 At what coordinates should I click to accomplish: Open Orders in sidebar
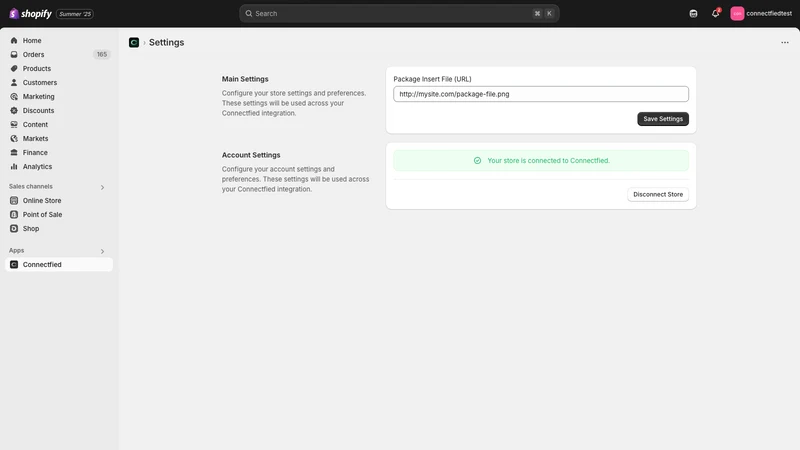tap(33, 55)
